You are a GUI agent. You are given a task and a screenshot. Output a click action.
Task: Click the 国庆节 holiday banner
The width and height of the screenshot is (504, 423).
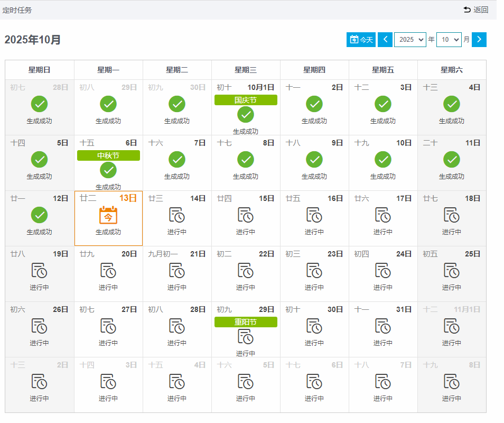[246, 100]
